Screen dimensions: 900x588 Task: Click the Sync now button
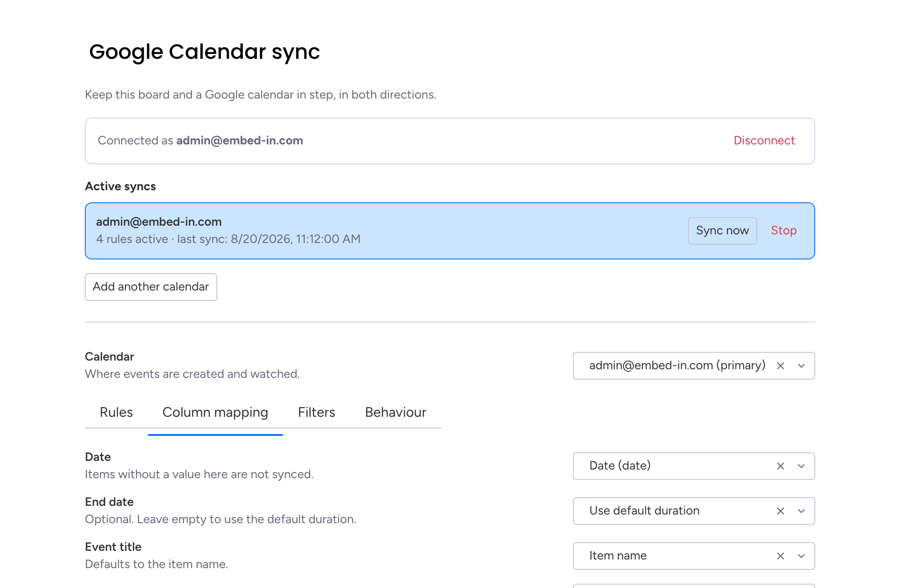click(x=723, y=231)
